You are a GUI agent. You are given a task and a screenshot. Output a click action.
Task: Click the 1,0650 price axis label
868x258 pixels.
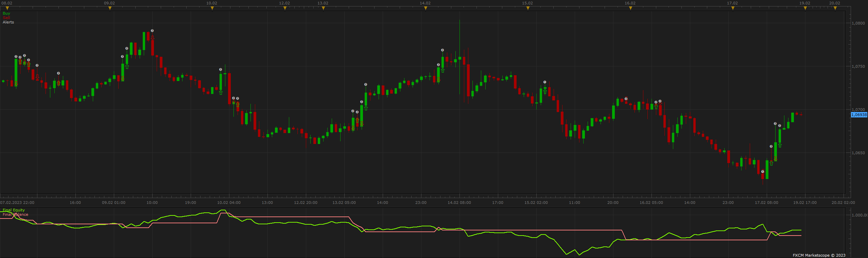point(858,153)
